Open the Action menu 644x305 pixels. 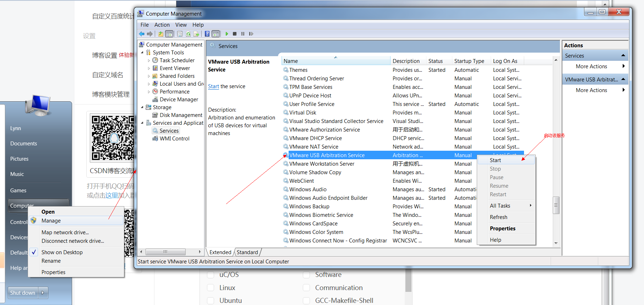click(x=162, y=25)
